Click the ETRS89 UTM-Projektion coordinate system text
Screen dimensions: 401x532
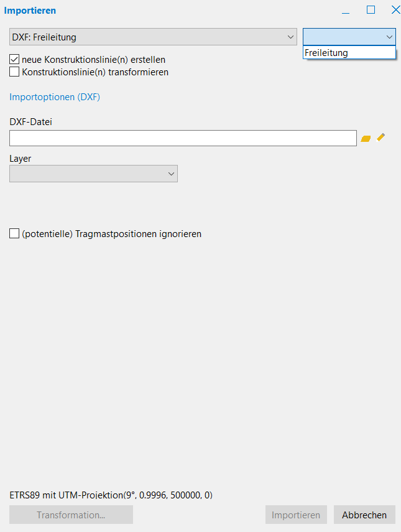(x=111, y=495)
